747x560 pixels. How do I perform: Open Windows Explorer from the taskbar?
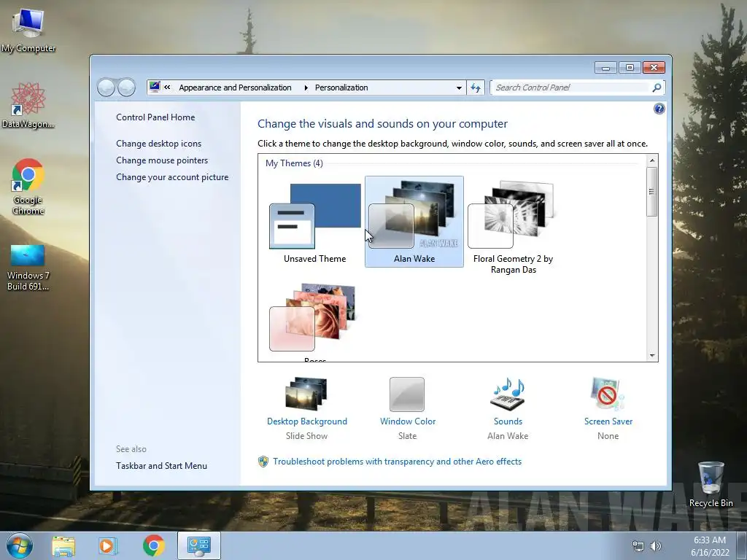[x=64, y=545]
